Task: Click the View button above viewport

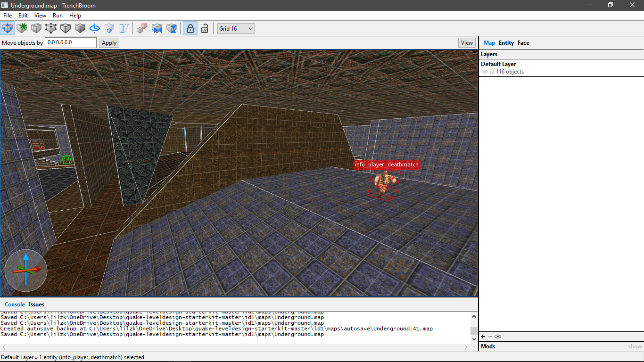Action: pyautogui.click(x=467, y=42)
